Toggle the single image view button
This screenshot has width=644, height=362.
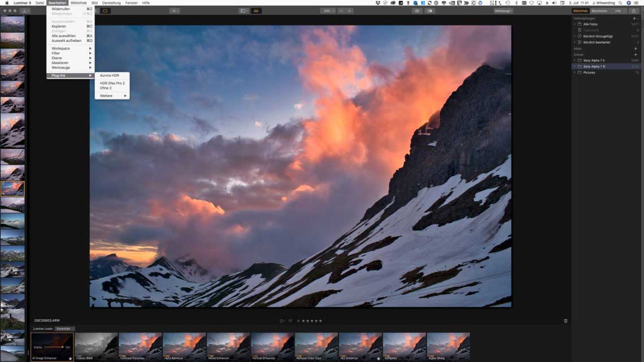pos(106,11)
